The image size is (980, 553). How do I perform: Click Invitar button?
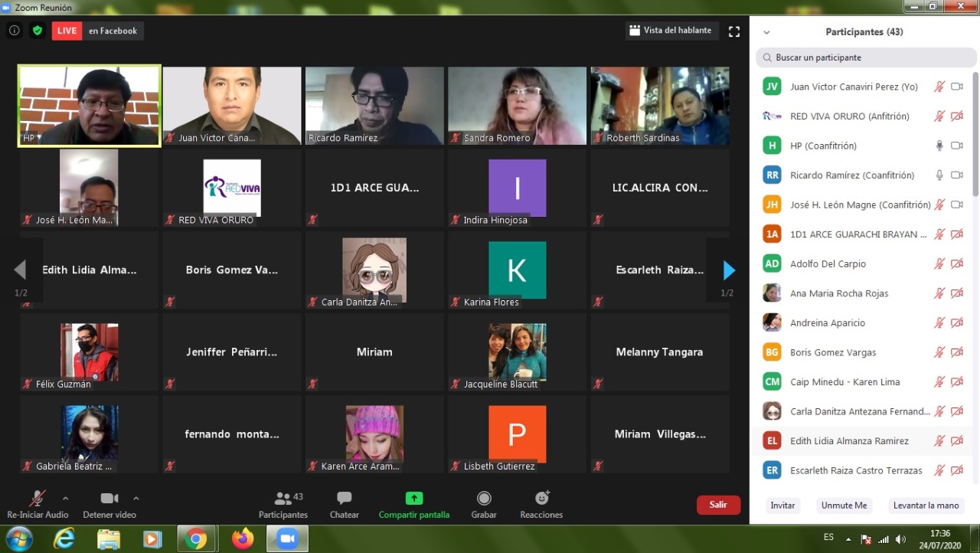pyautogui.click(x=782, y=506)
